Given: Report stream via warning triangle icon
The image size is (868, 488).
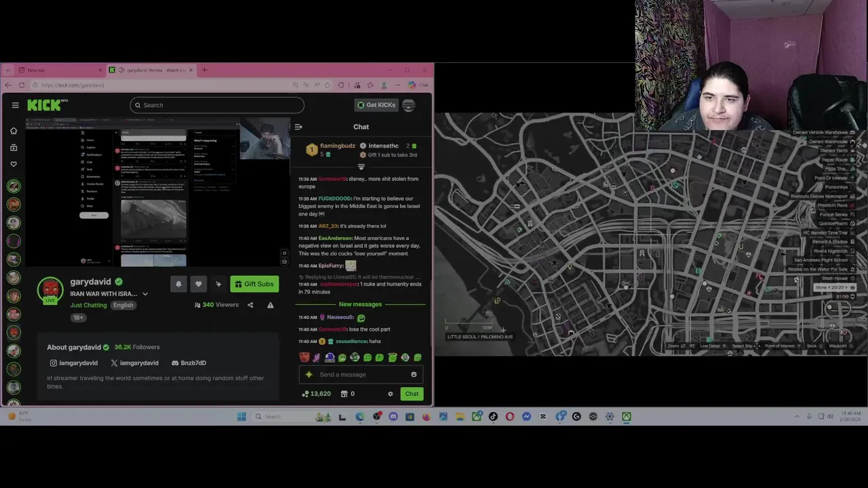Looking at the screenshot, I should click(271, 305).
